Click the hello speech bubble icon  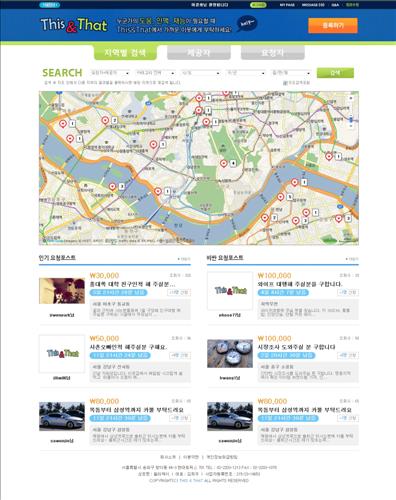tap(247, 24)
